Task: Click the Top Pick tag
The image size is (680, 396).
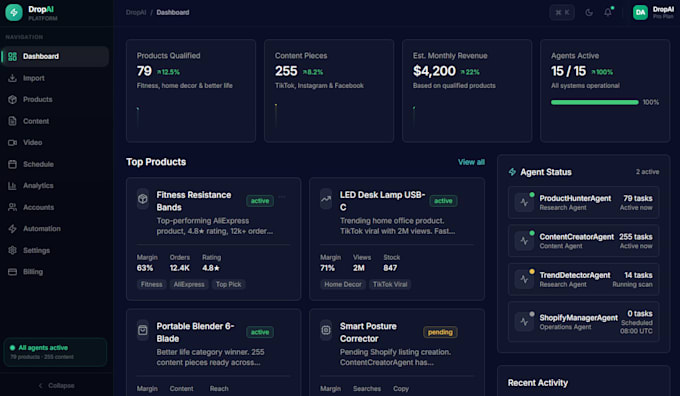Action: 229,285
